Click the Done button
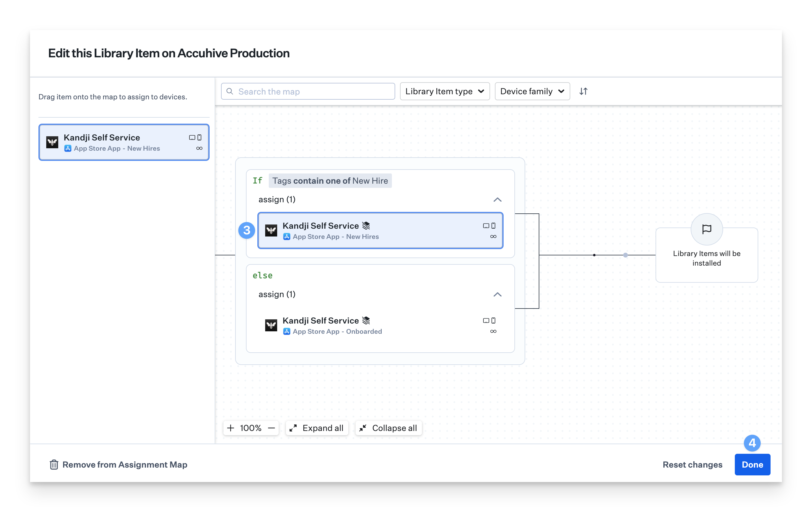This screenshot has width=812, height=512. tap(752, 465)
